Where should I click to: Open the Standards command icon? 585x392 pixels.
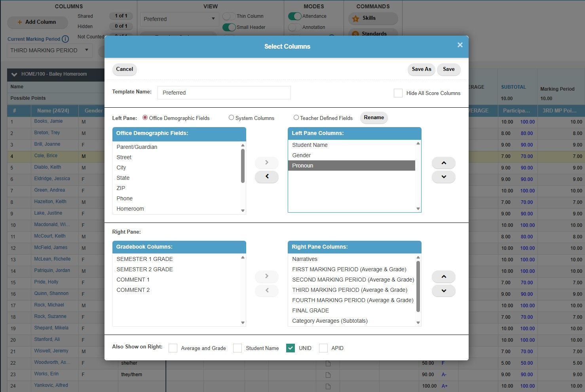pyautogui.click(x=355, y=34)
